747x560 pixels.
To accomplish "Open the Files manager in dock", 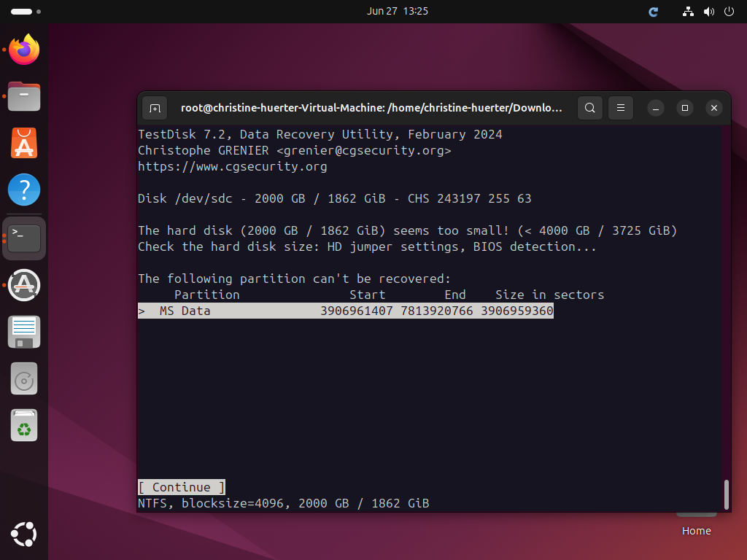I will click(x=24, y=96).
